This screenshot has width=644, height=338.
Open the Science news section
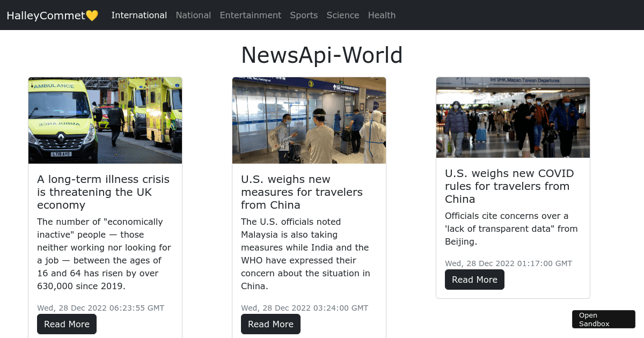click(x=343, y=15)
